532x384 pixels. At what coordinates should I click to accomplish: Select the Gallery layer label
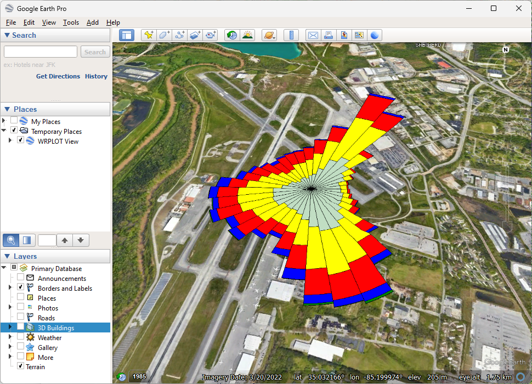tap(48, 347)
